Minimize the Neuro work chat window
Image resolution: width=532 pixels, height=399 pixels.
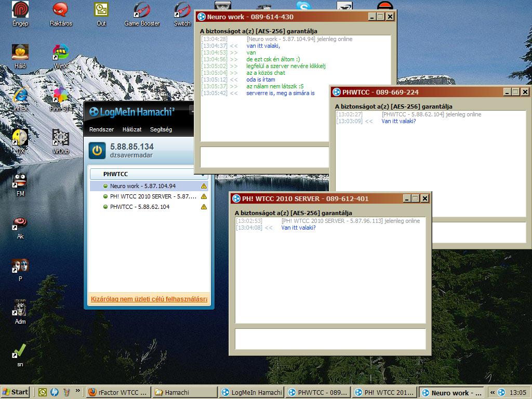tap(372, 17)
